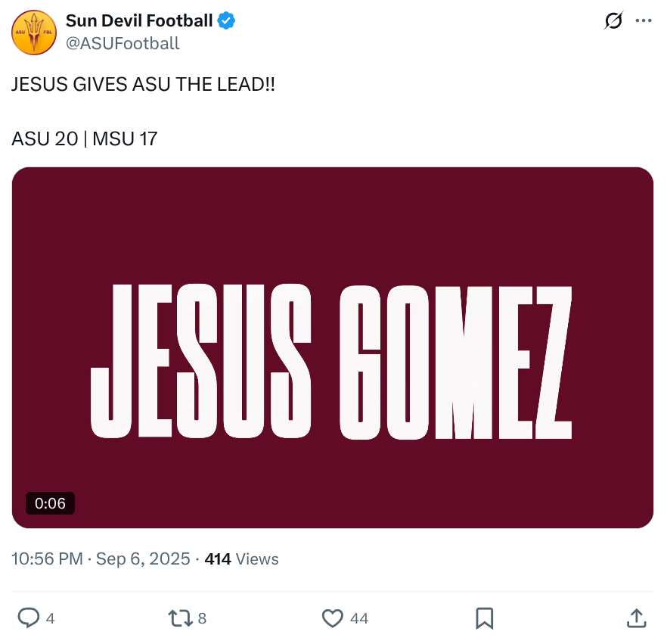Image resolution: width=667 pixels, height=644 pixels.
Task: Click the like count of 44
Action: point(359,618)
